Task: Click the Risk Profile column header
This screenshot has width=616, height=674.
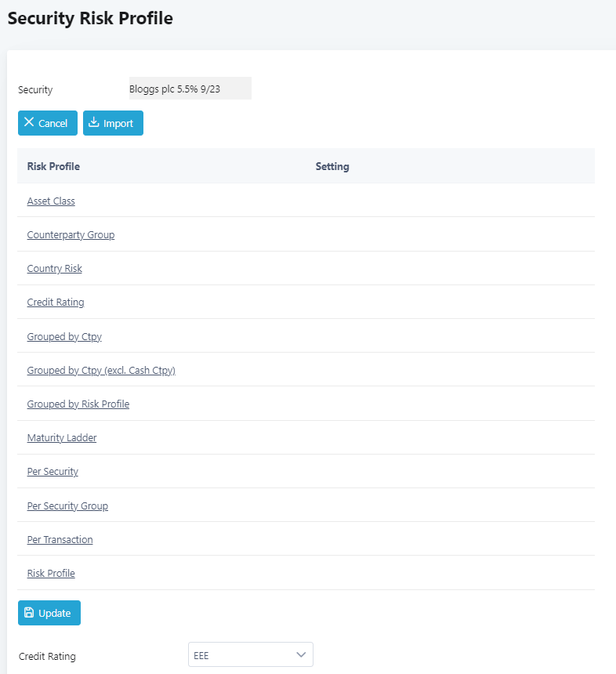Action: [53, 166]
